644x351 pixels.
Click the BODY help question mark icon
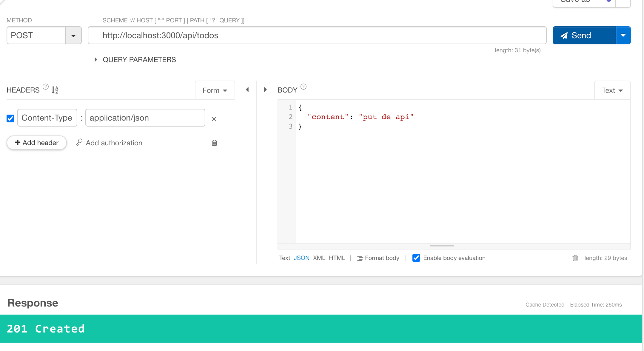tap(303, 87)
